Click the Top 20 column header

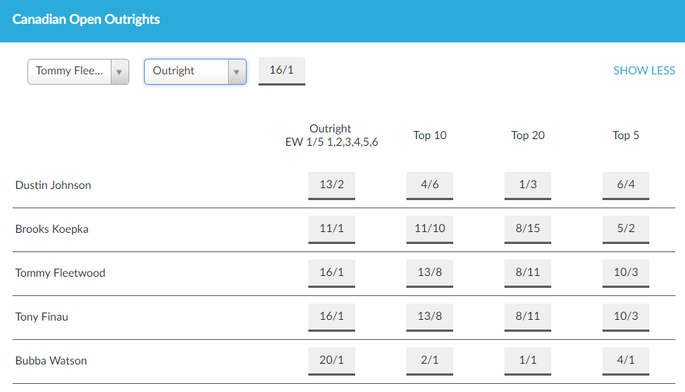[528, 135]
